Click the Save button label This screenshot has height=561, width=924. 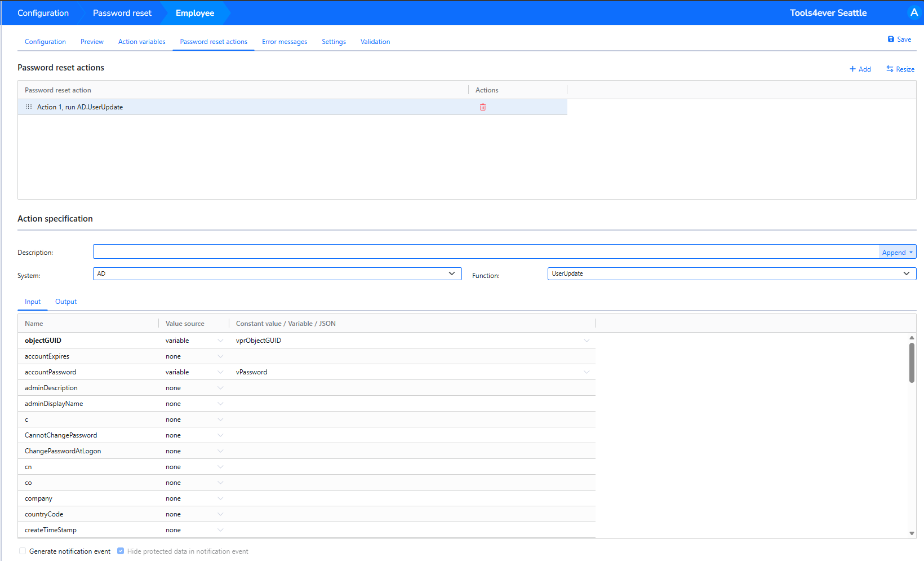(x=904, y=39)
